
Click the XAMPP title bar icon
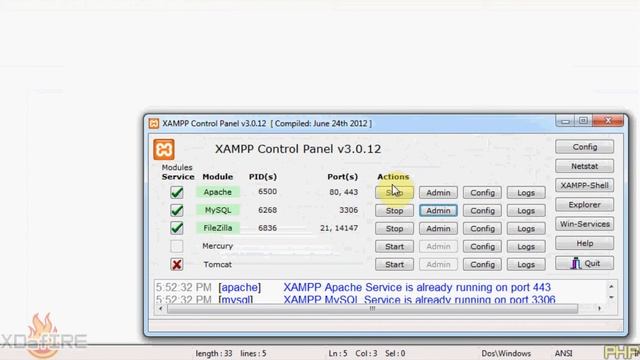(154, 123)
